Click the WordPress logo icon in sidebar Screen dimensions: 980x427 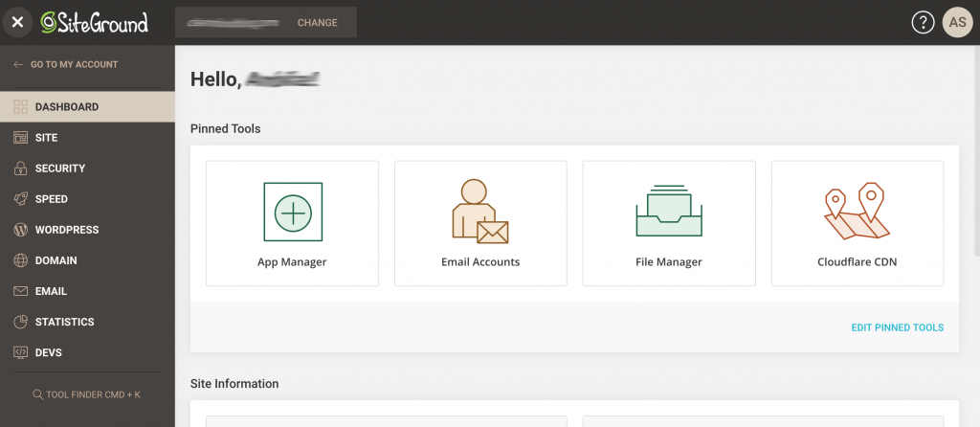point(21,230)
